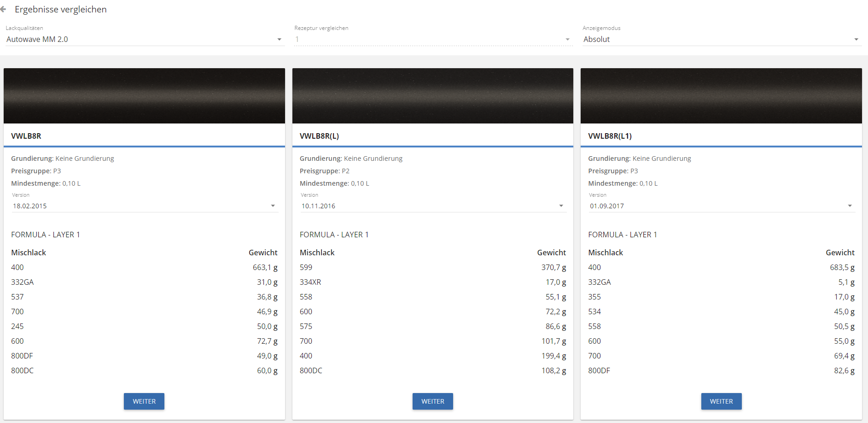868x423 pixels.
Task: Click the VWLB8R(L) card title
Action: (319, 136)
